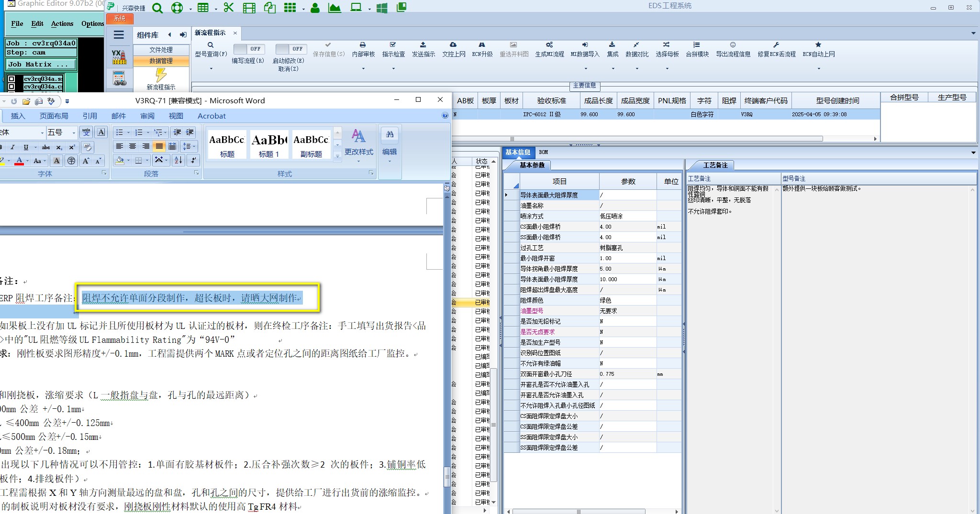
Task: Toggle align left in Word paragraph group
Action: coord(120,146)
